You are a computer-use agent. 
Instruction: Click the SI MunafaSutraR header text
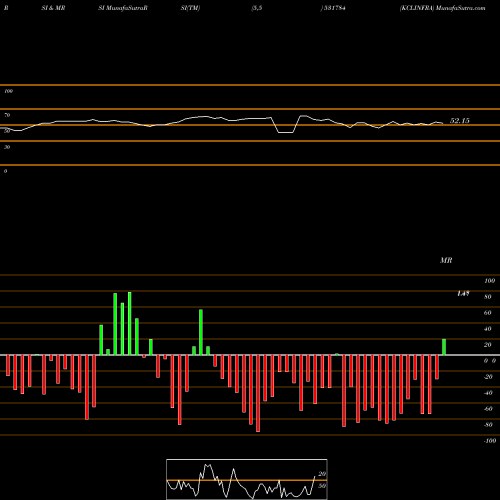click(123, 8)
